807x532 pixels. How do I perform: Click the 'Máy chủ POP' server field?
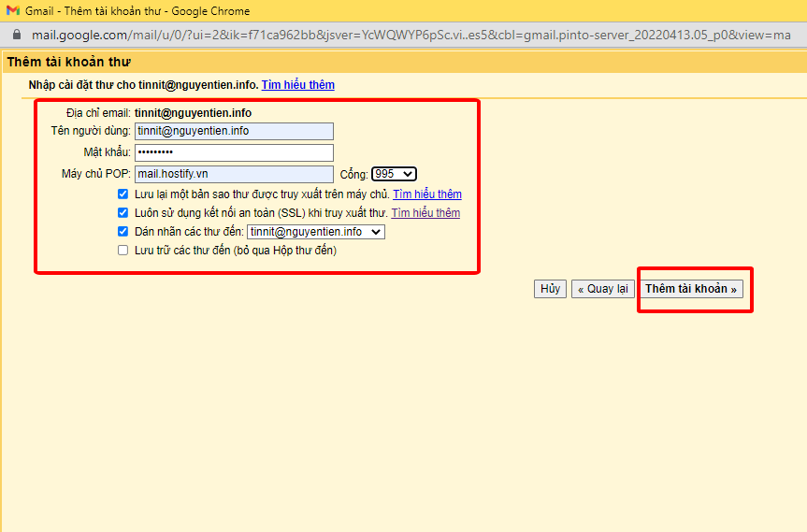[234, 174]
